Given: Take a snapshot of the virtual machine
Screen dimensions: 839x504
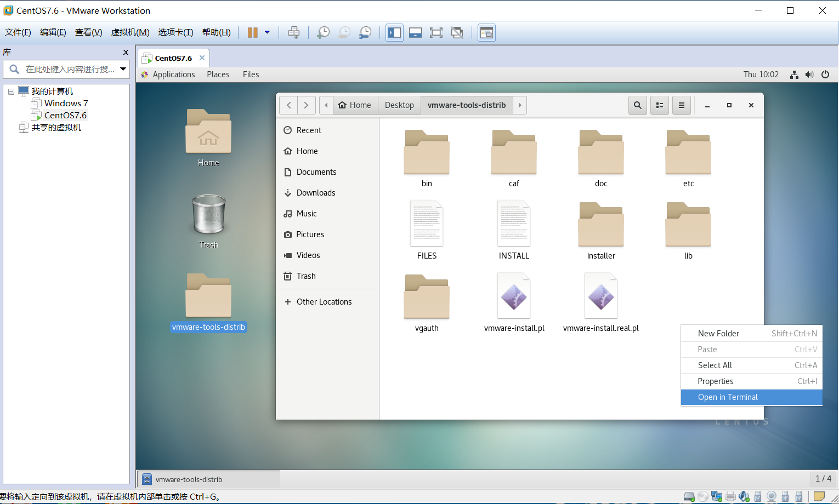Looking at the screenshot, I should pyautogui.click(x=323, y=32).
